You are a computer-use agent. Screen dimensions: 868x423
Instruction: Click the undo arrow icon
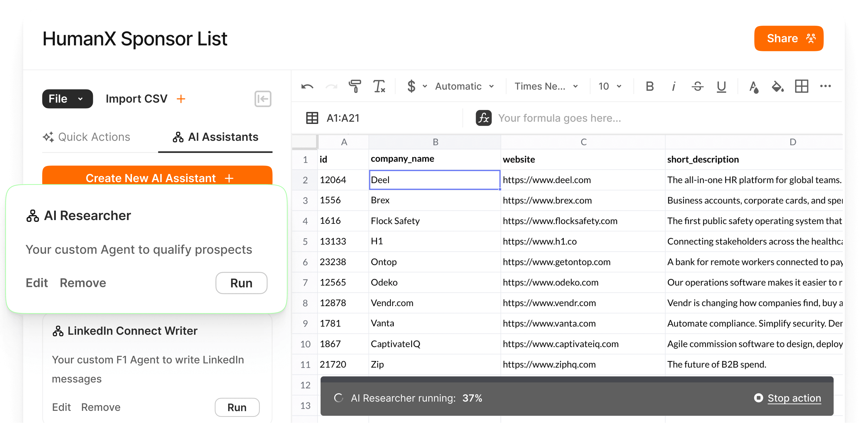307,87
